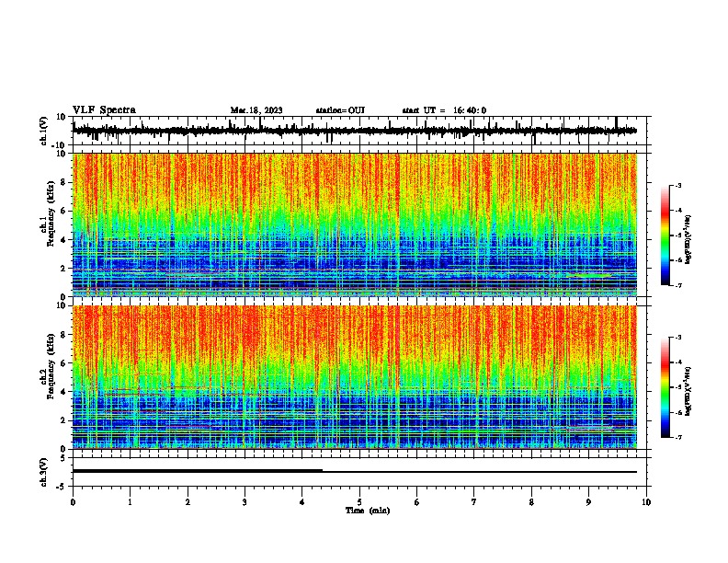Click the "-3" label atop ch.1 colorbar

tap(677, 185)
